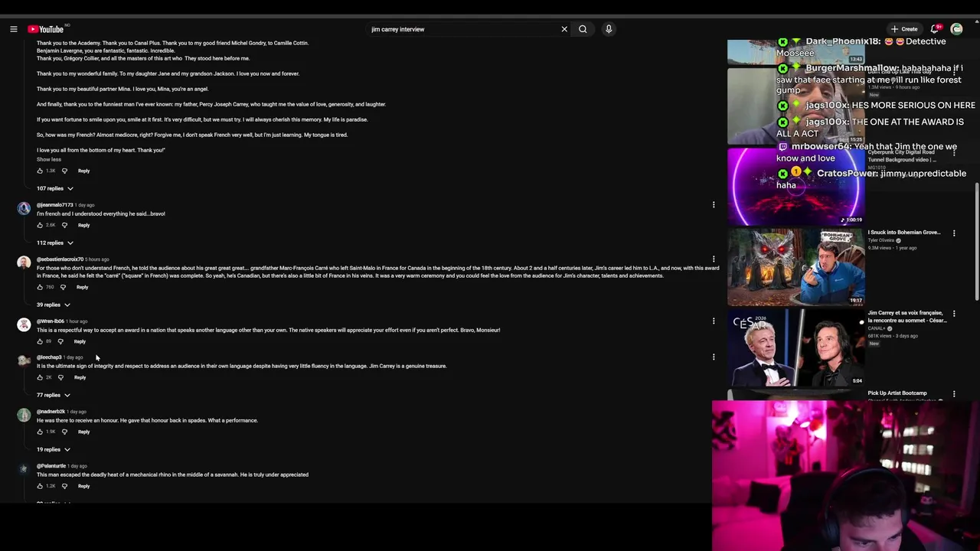Like the @nadnerb2k comment

pyautogui.click(x=40, y=432)
